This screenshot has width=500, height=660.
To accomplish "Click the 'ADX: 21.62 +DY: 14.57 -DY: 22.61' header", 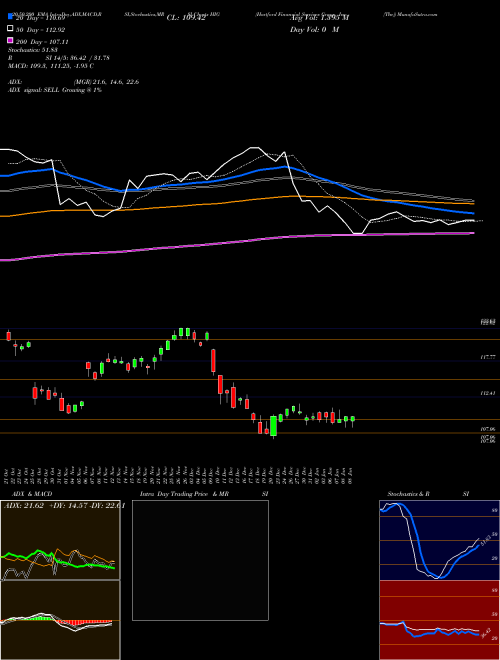I will (x=64, y=506).
